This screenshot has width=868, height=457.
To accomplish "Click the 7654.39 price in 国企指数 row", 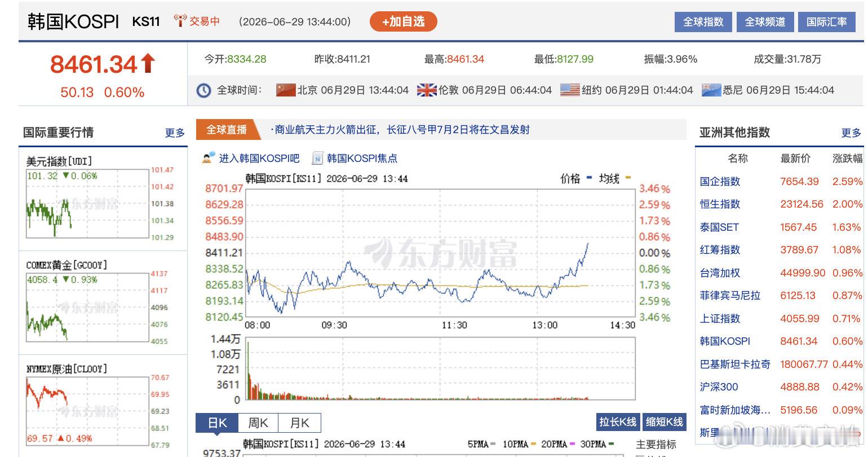I will click(799, 182).
